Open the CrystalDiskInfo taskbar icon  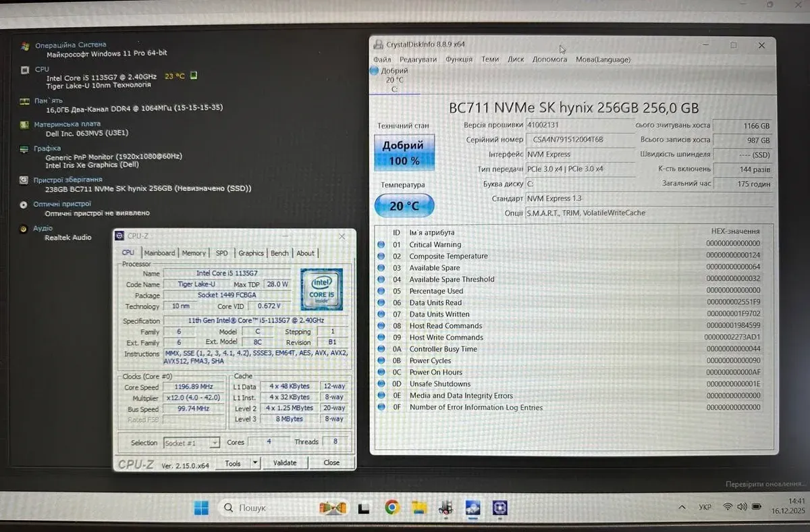tap(473, 508)
